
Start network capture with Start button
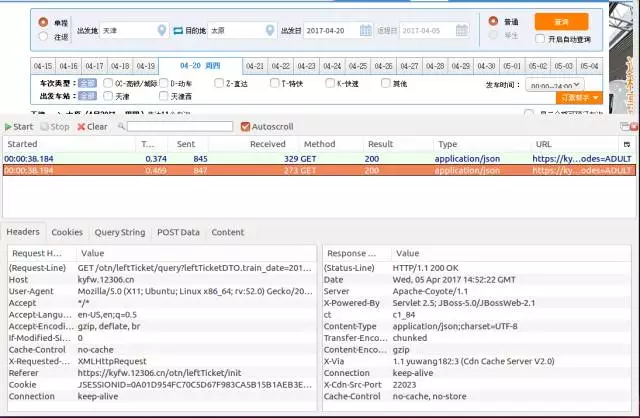point(18,127)
